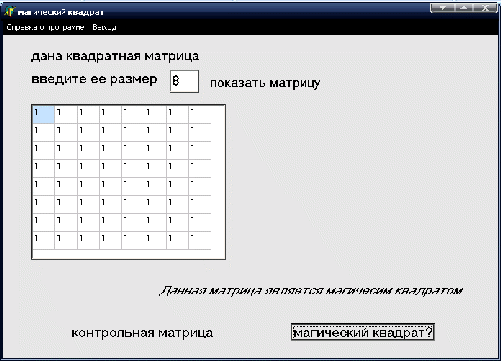This screenshot has height=362, width=502.
Task: Click the 'дана квадратная матрица' text
Action: tap(115, 56)
